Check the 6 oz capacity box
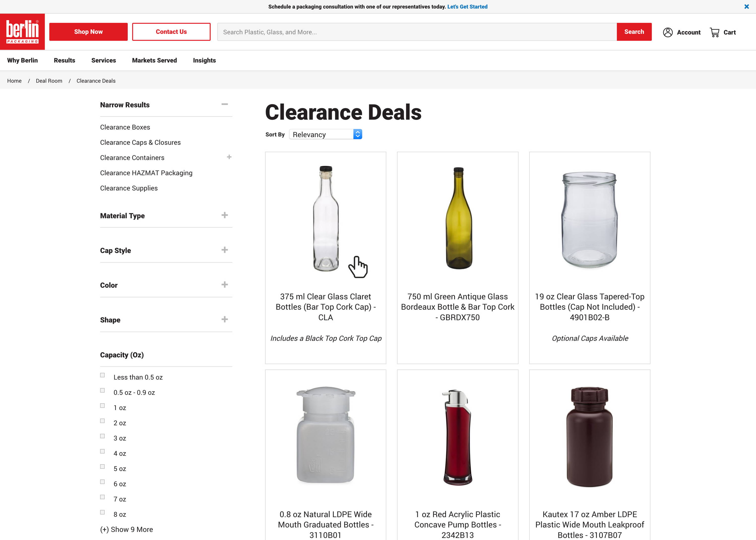The width and height of the screenshot is (756, 540). coord(102,482)
